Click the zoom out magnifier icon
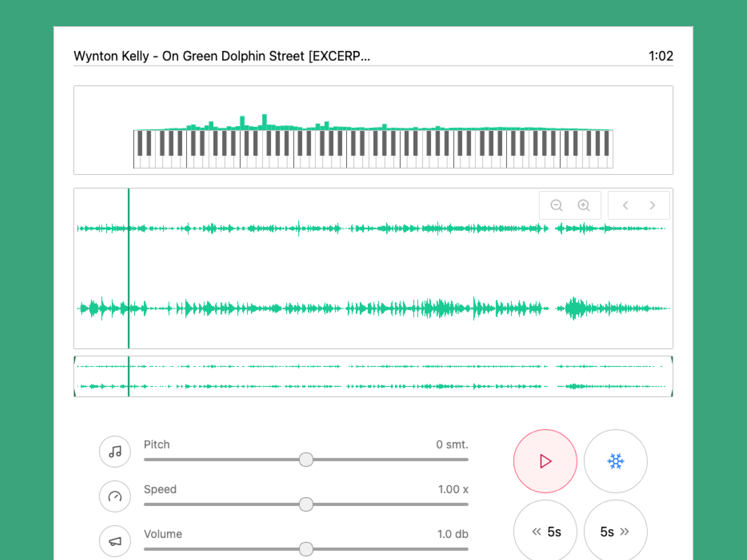 pyautogui.click(x=556, y=205)
